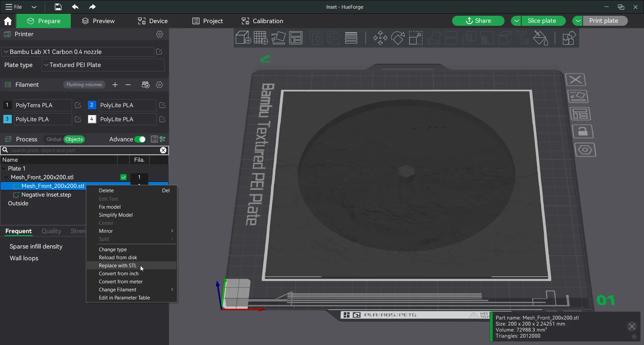Open Slice plate options dropdown arrow
The width and height of the screenshot is (644, 345).
[x=517, y=21]
